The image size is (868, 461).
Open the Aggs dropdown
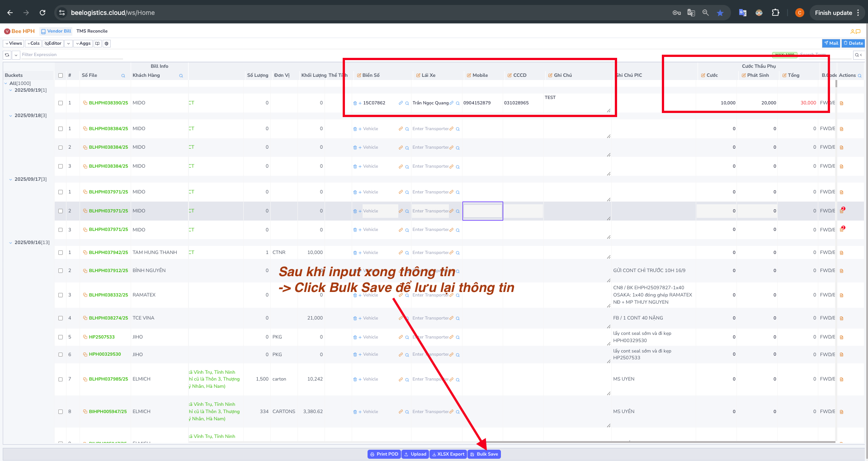point(83,43)
